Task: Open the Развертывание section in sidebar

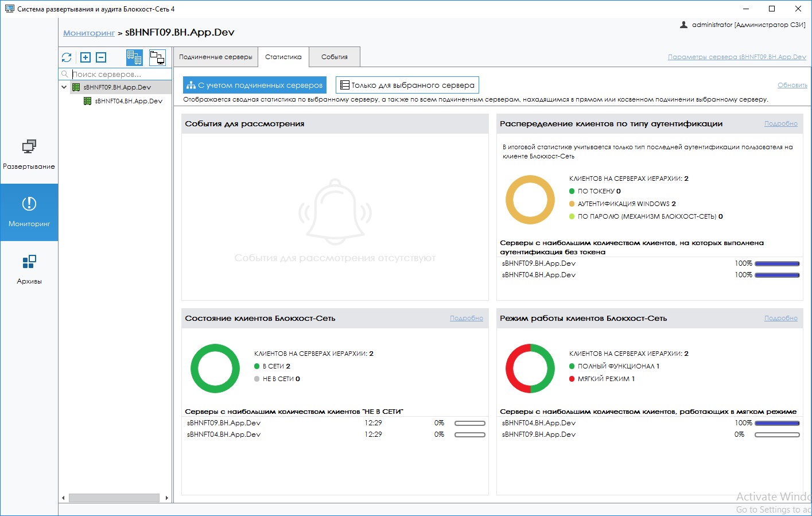Action: pos(29,154)
